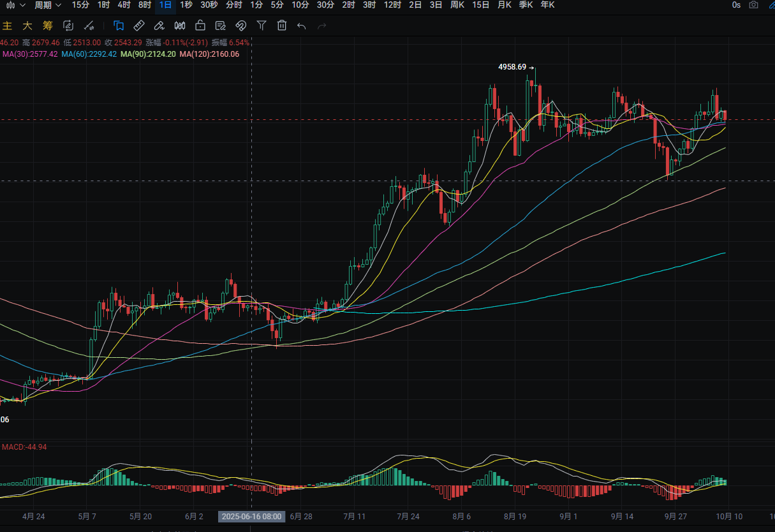The width and height of the screenshot is (775, 532).
Task: Click the magnet snap icon
Action: pyautogui.click(x=240, y=26)
